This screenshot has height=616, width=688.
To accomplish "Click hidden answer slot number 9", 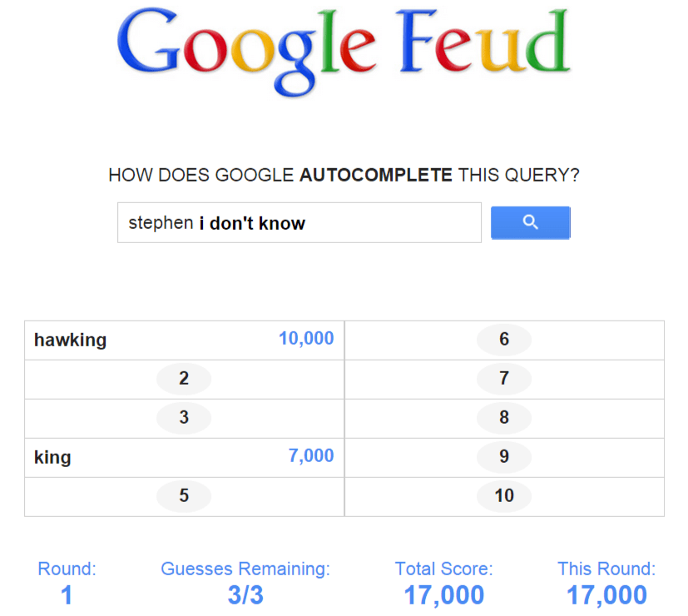I will [x=504, y=457].
